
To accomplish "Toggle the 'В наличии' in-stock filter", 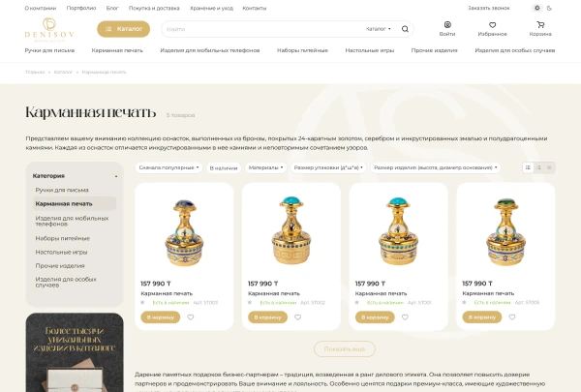I will pos(224,167).
